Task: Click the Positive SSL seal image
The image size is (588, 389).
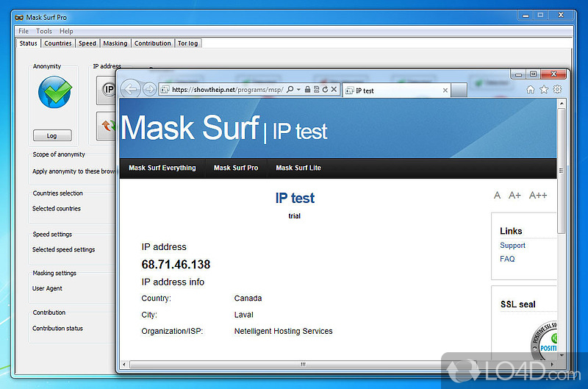Action: [544, 340]
